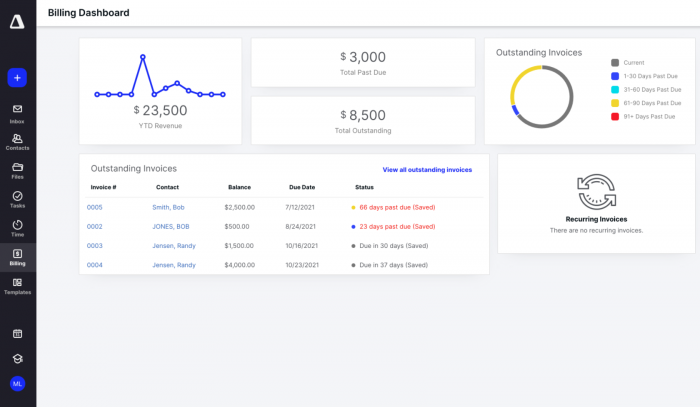Open invoice 0005
700x407 pixels.
point(94,207)
